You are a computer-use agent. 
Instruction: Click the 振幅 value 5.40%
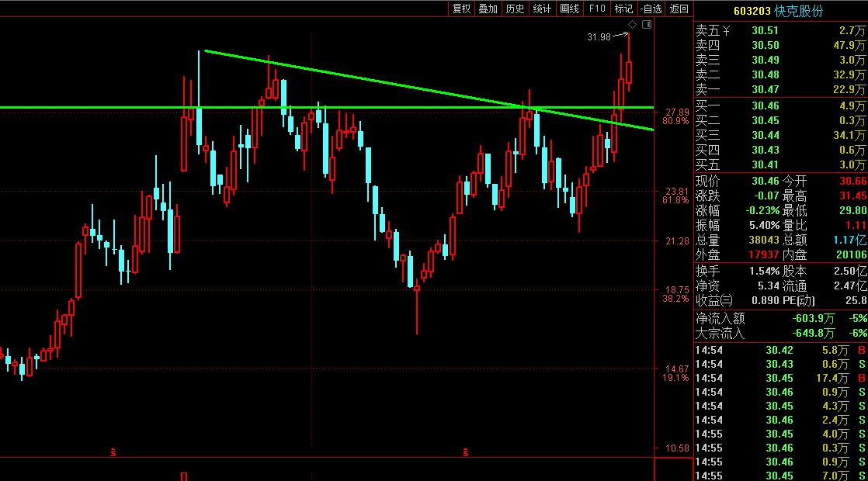(764, 225)
